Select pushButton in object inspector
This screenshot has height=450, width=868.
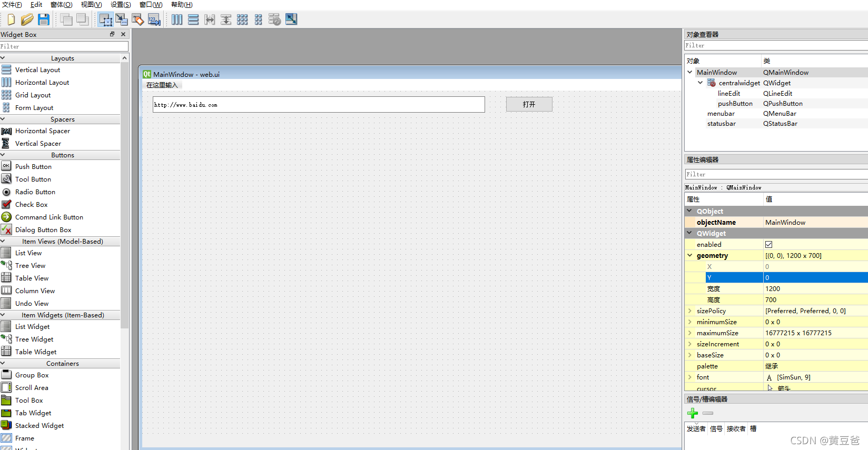click(735, 103)
